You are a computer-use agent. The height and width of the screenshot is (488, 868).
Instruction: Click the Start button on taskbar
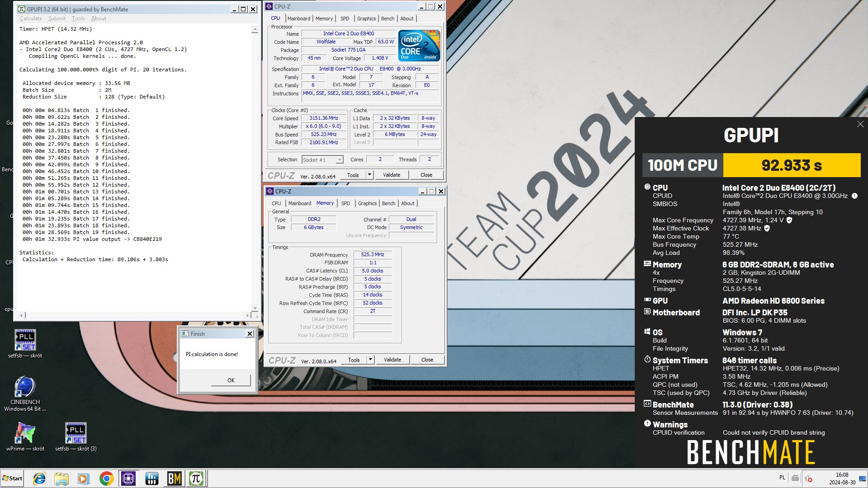coord(12,478)
